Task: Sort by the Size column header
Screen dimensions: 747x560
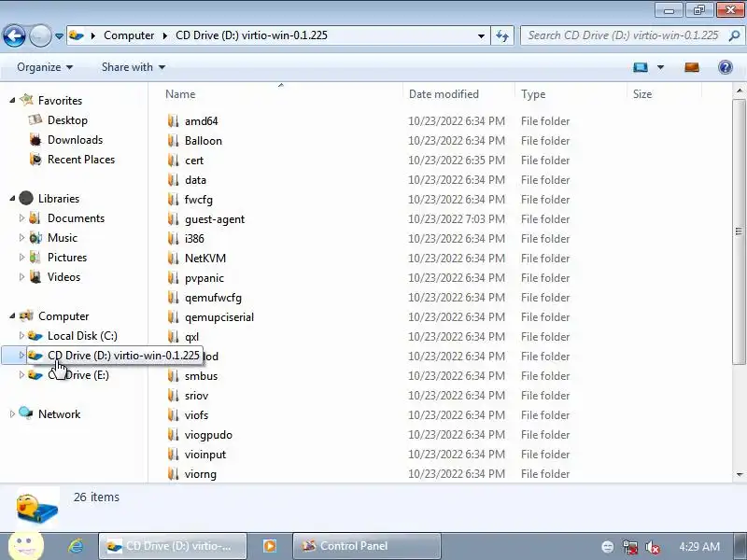Action: pyautogui.click(x=642, y=94)
